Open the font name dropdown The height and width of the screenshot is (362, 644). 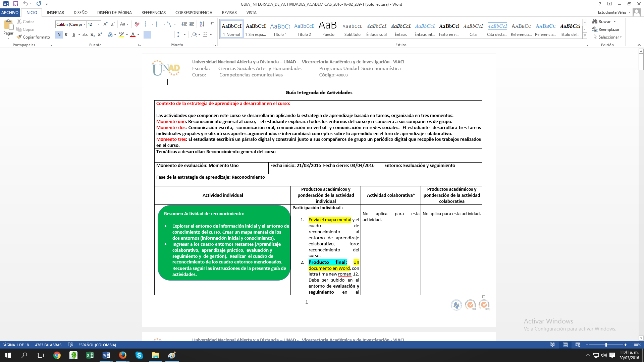[x=84, y=24]
